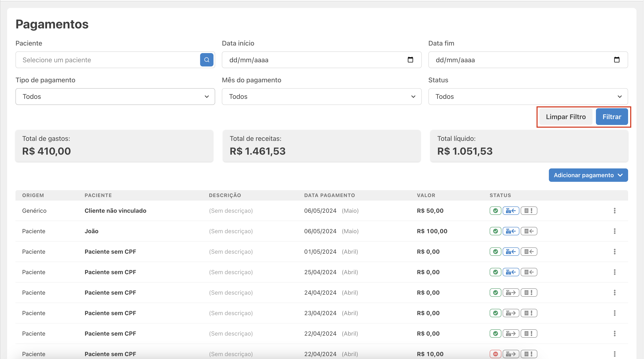Click the Filtrar button

pyautogui.click(x=612, y=117)
